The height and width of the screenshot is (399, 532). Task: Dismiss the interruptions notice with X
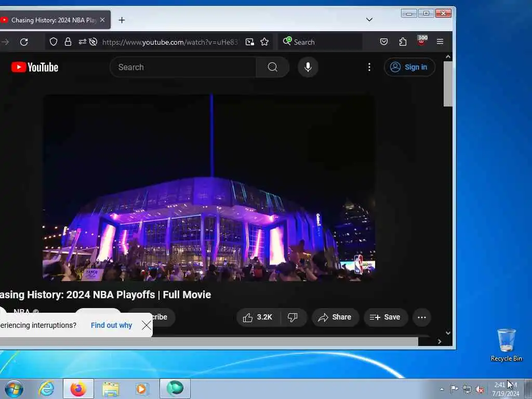pos(147,325)
